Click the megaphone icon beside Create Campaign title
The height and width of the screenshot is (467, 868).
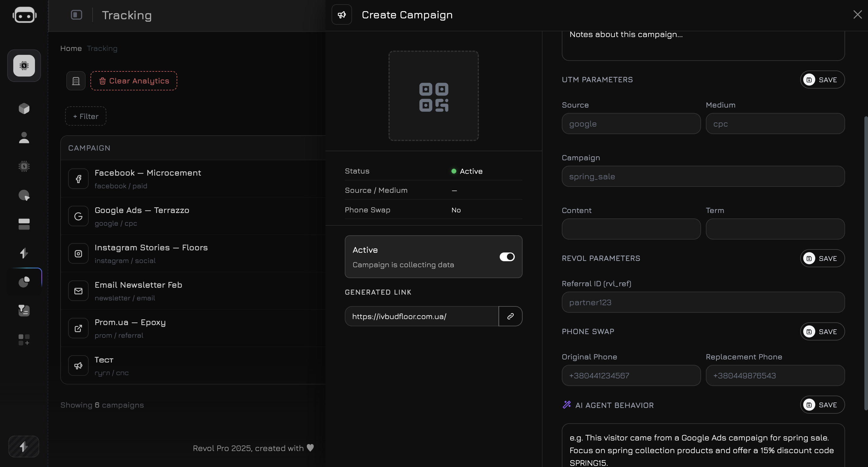pyautogui.click(x=341, y=15)
